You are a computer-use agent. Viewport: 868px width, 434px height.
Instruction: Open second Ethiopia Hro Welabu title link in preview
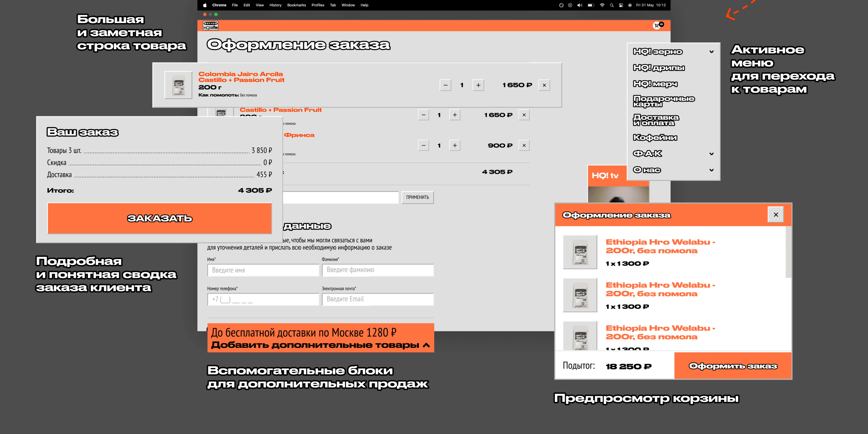click(x=660, y=289)
